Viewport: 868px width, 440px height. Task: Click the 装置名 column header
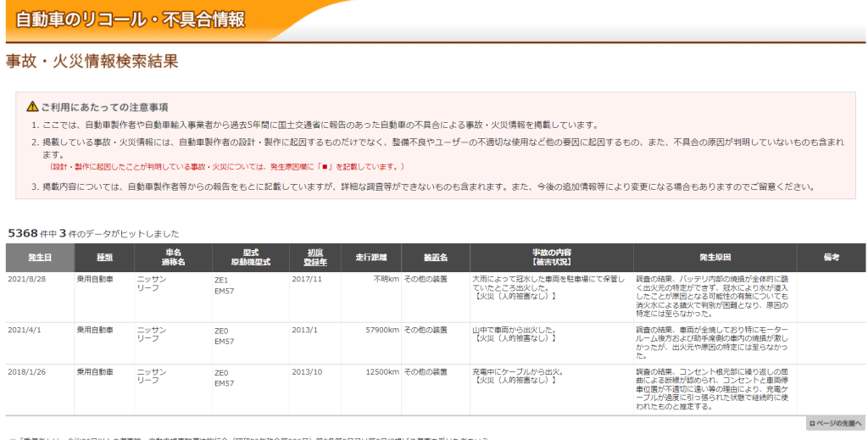[436, 257]
